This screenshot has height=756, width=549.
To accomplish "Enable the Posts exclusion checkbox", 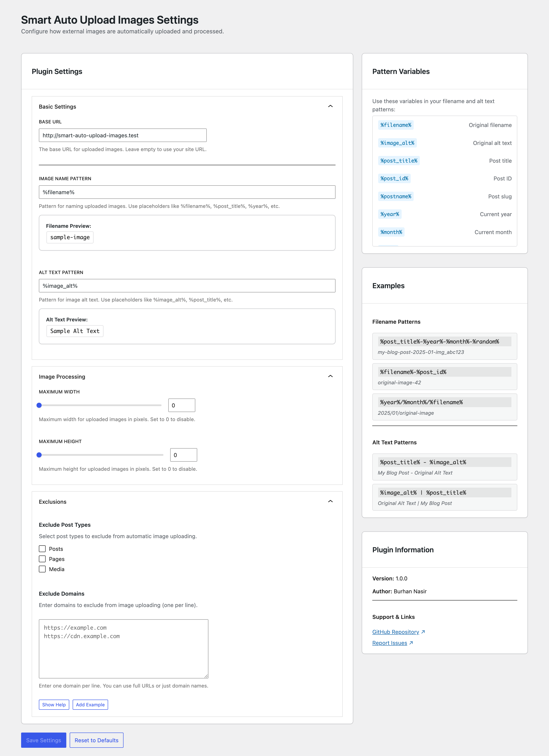I will 42,549.
